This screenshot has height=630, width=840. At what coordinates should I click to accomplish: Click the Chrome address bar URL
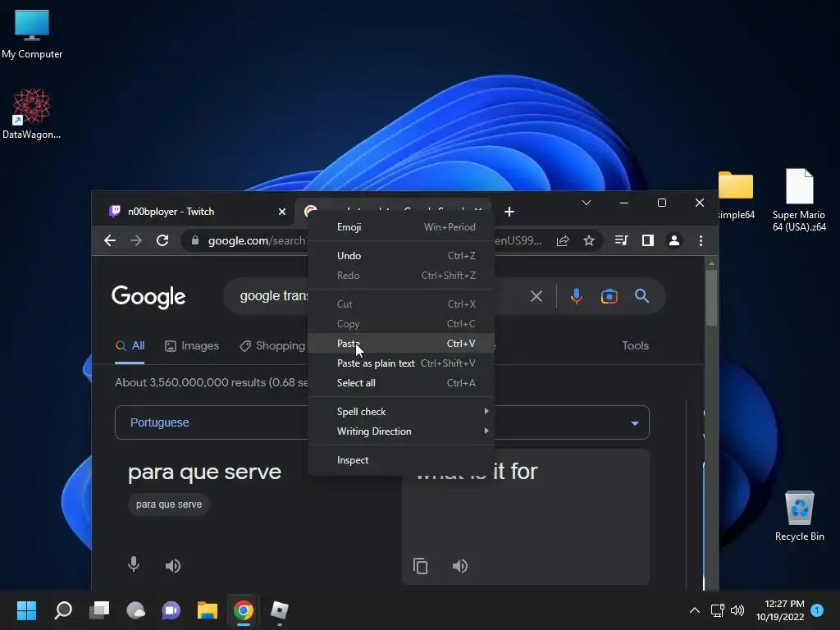257,240
